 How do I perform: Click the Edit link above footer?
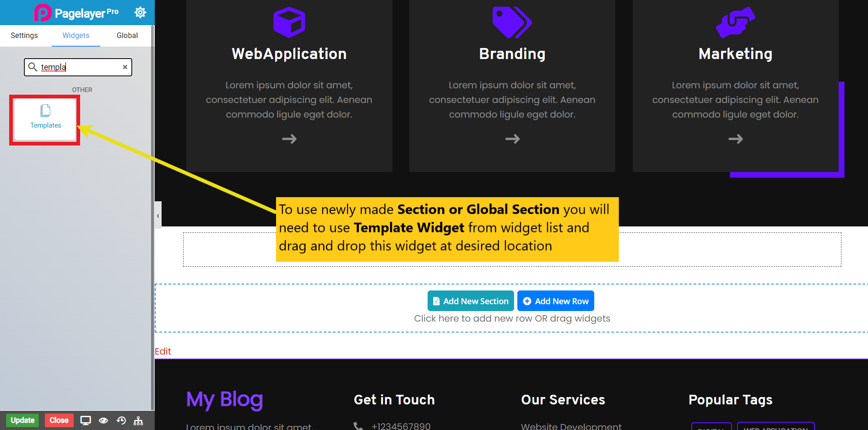click(x=163, y=351)
